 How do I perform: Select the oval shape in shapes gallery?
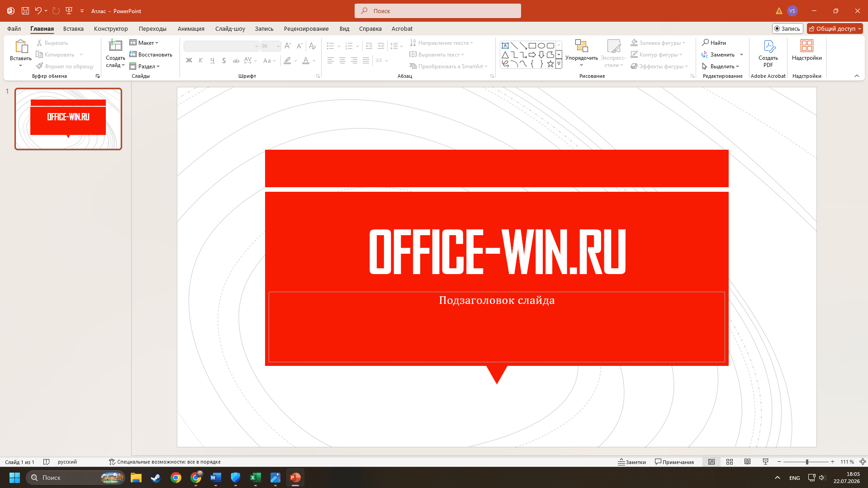tap(541, 46)
